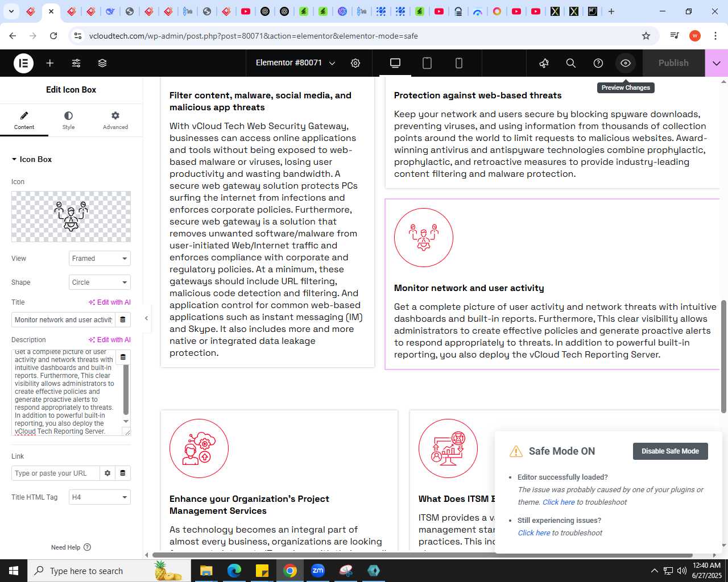
Task: Collapse the editor panel with arrow handle
Action: coord(146,318)
